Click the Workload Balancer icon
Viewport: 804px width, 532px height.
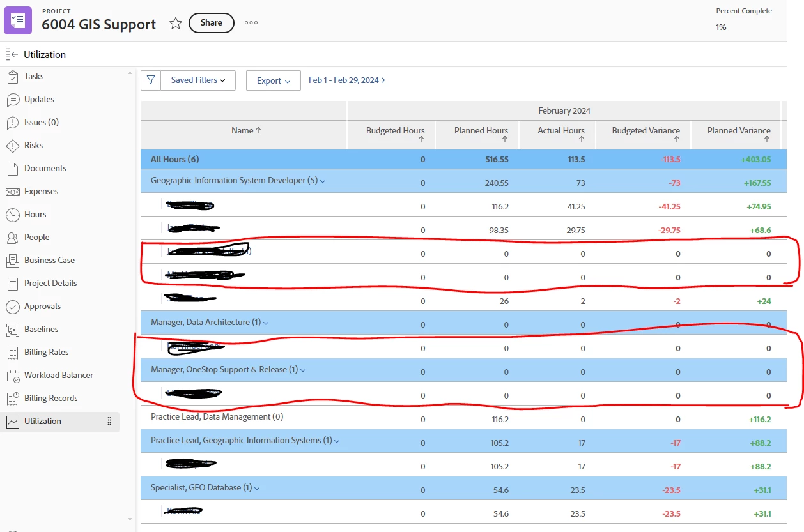[x=12, y=376]
